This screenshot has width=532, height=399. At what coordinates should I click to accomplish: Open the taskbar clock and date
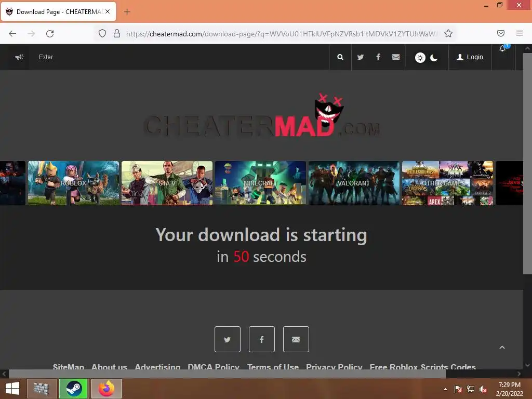pos(509,389)
